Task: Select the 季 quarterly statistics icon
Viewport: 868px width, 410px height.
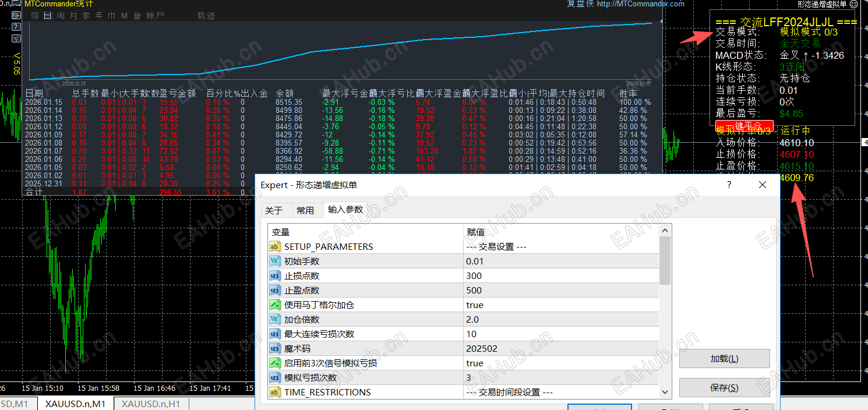Action: point(86,16)
